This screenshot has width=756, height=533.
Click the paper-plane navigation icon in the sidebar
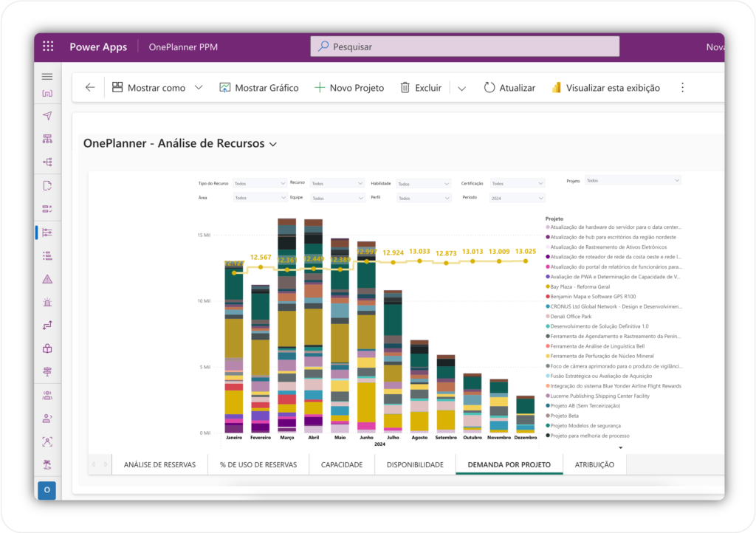[x=47, y=116]
